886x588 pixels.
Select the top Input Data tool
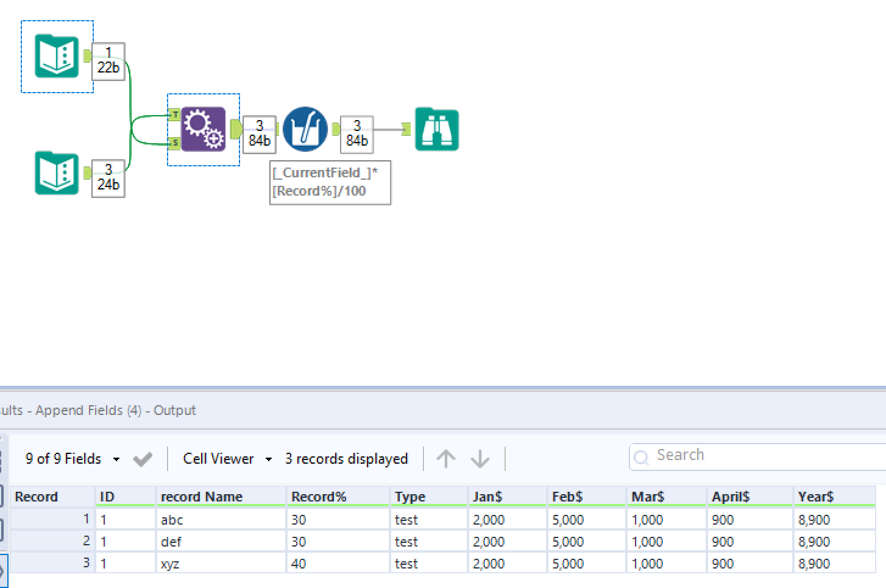57,56
